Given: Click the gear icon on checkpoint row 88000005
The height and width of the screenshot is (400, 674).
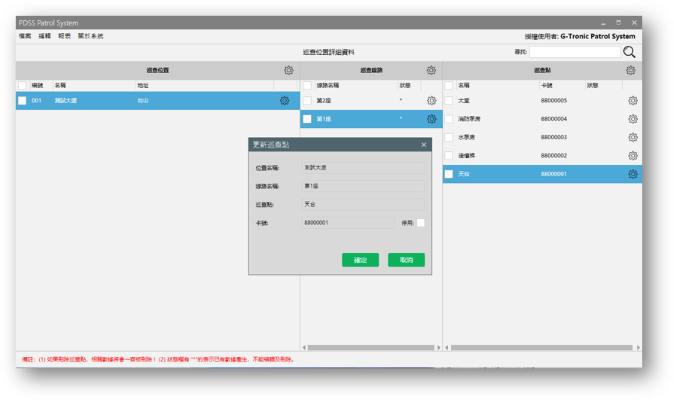Looking at the screenshot, I should point(633,101).
